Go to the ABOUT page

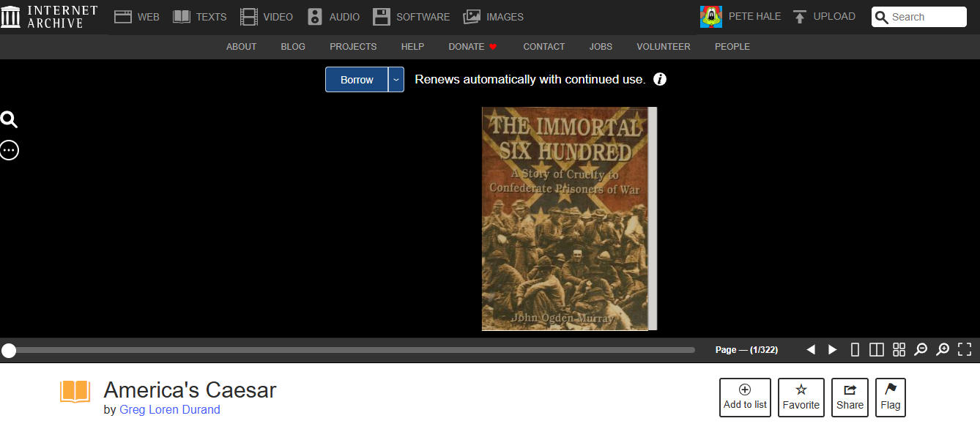241,47
